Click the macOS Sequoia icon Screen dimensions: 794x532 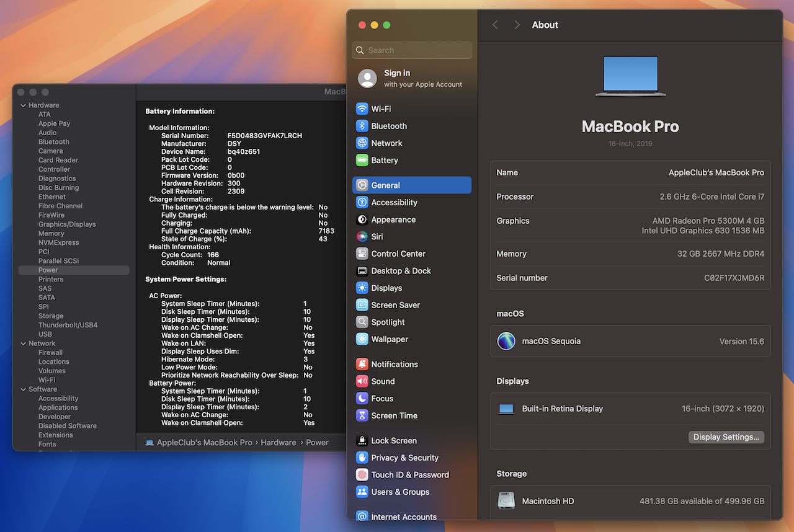[506, 341]
